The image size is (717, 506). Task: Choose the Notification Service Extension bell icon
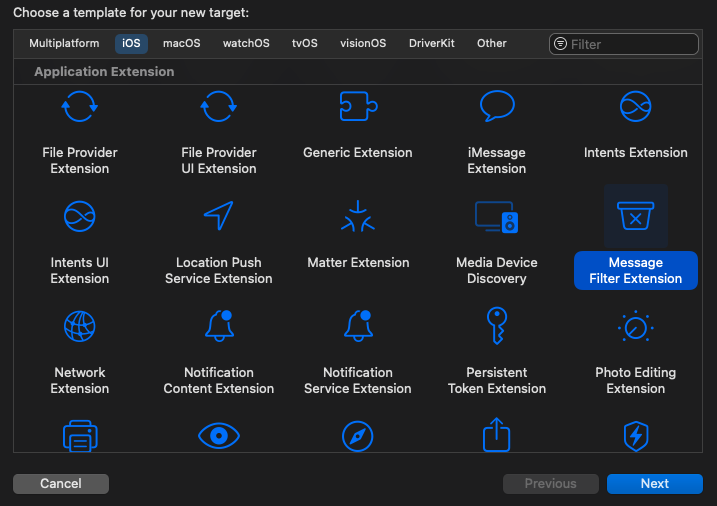pyautogui.click(x=358, y=326)
